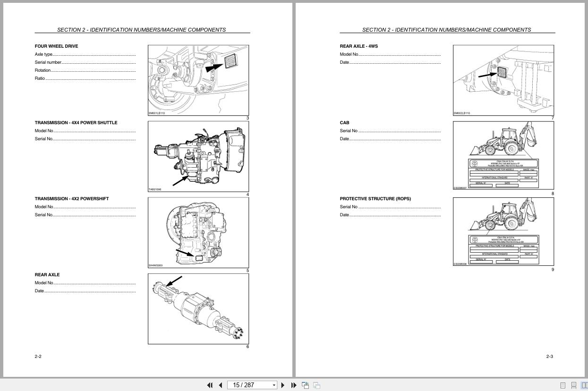Click the right page section header text
This screenshot has height=391, width=588.
(x=447, y=30)
